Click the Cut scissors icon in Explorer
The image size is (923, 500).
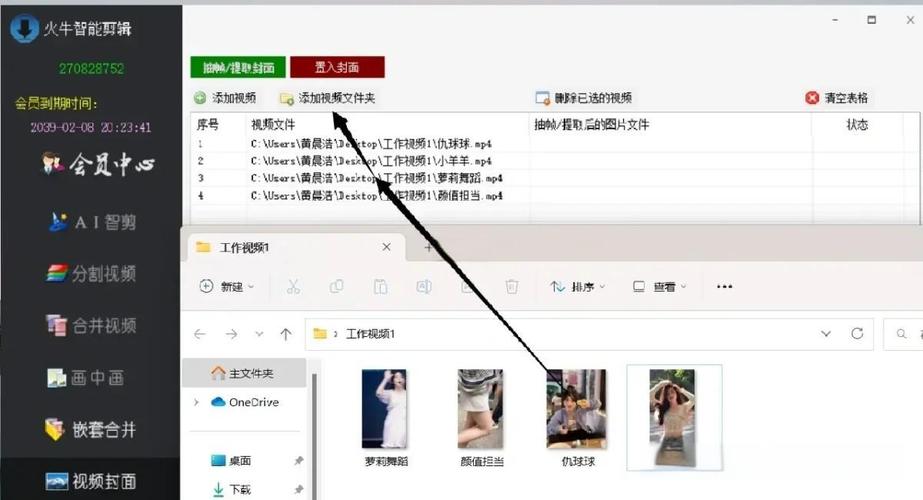click(x=293, y=287)
